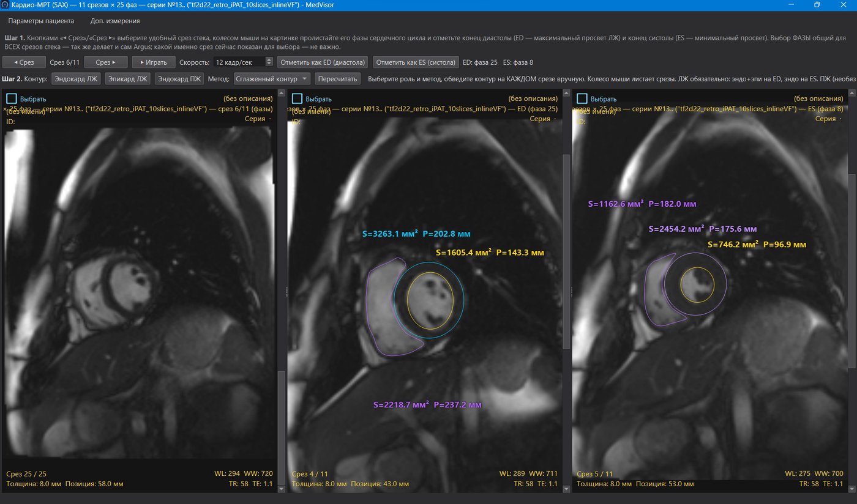
Task: Click the Срез 4 / 11 label in ED viewer
Action: (310, 474)
